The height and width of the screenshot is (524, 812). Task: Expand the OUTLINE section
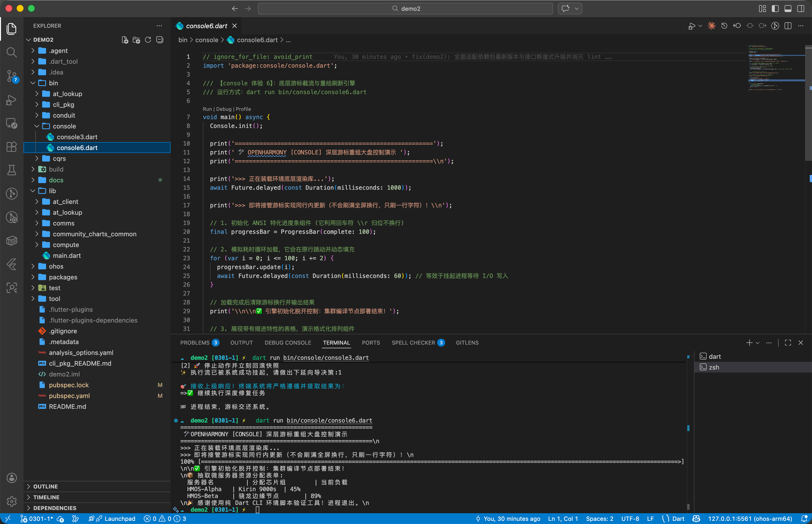[x=46, y=487]
